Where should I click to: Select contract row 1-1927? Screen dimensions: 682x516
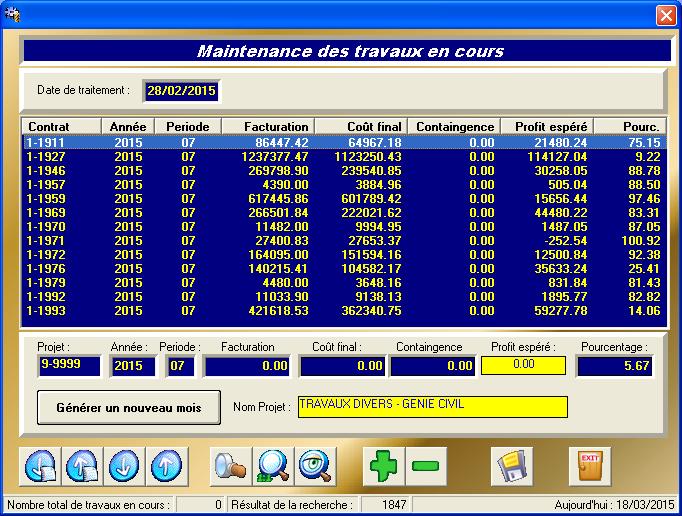pyautogui.click(x=46, y=157)
